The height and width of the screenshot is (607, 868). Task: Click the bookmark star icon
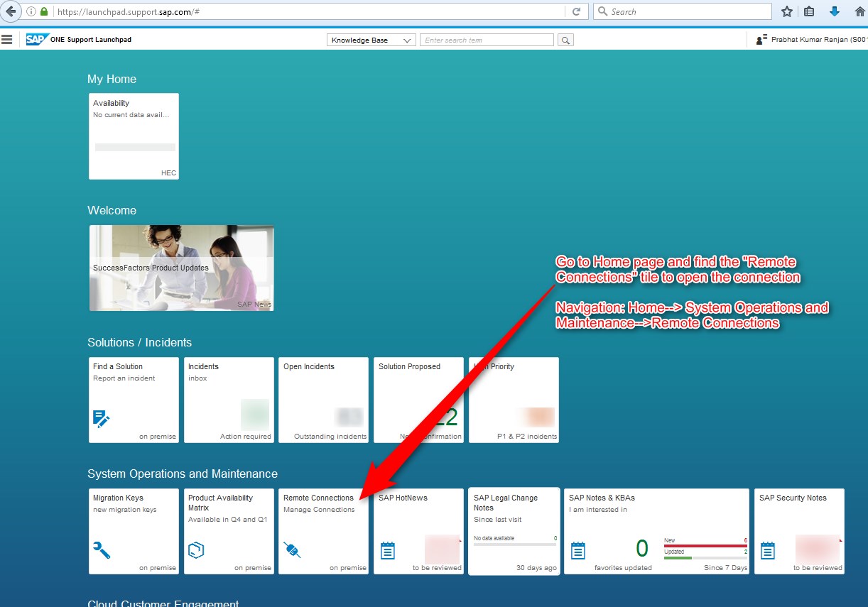786,11
